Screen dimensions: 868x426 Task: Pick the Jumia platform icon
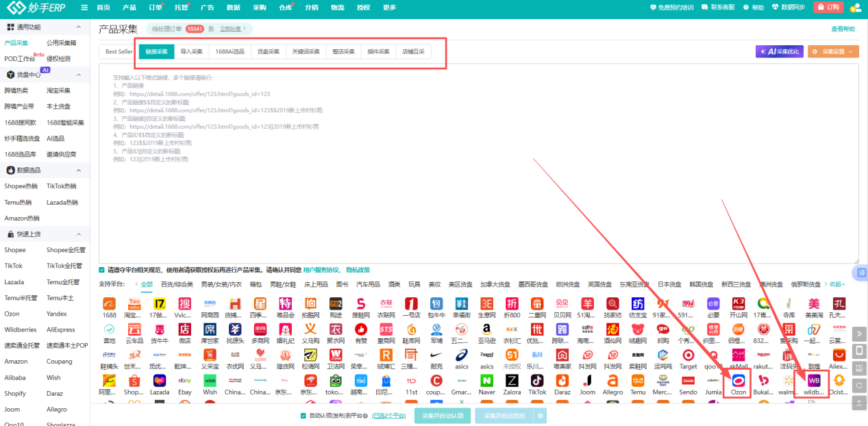(x=713, y=381)
